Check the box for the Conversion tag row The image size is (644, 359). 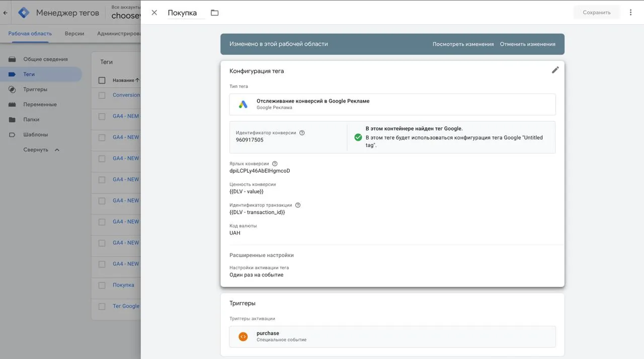[102, 95]
